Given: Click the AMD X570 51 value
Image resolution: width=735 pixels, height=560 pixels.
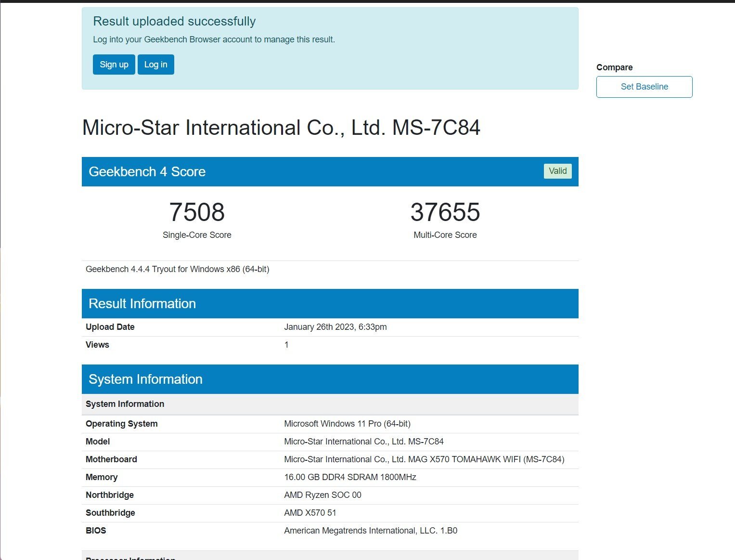Looking at the screenshot, I should tap(310, 513).
